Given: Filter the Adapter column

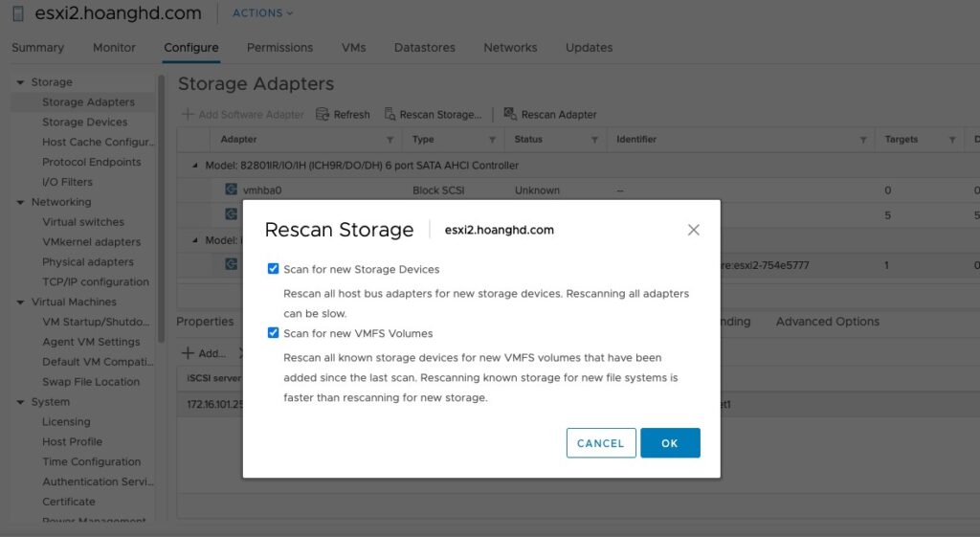Looking at the screenshot, I should 390,140.
